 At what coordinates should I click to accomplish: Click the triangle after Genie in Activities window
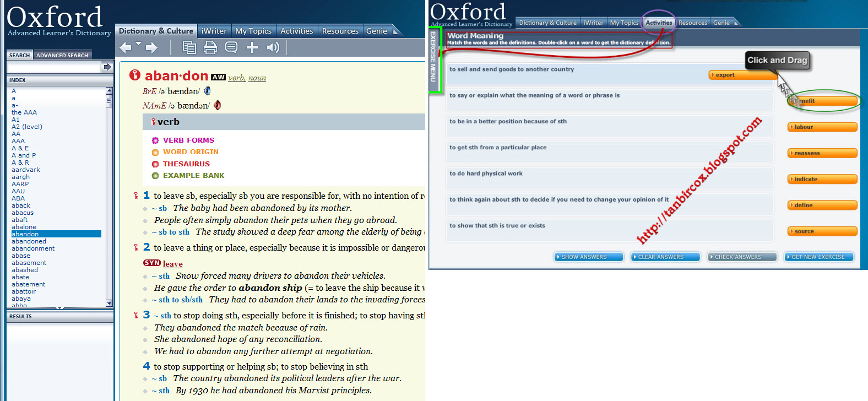click(x=736, y=23)
